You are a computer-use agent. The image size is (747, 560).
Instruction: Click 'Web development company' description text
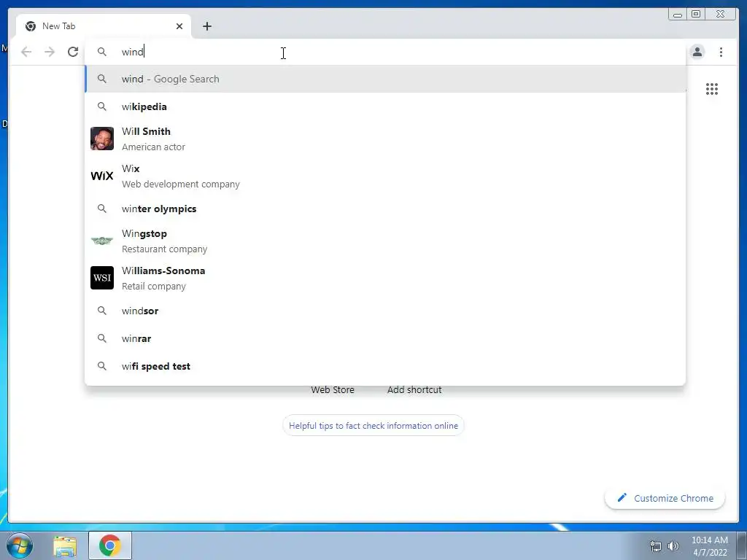click(181, 184)
